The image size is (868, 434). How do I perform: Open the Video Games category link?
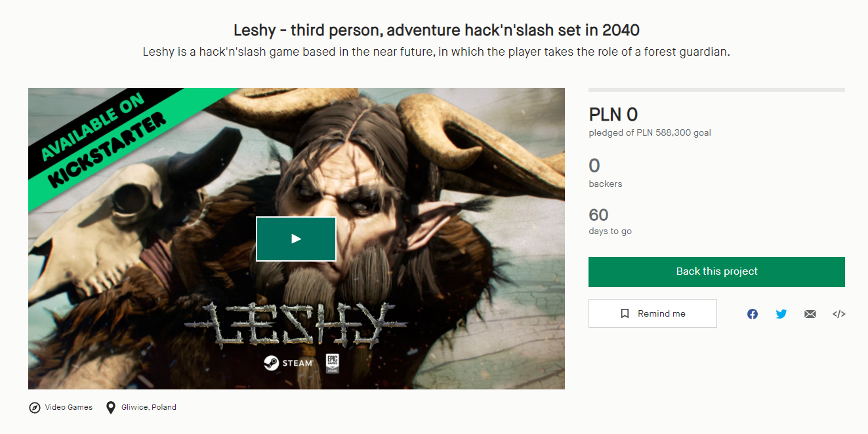[68, 407]
